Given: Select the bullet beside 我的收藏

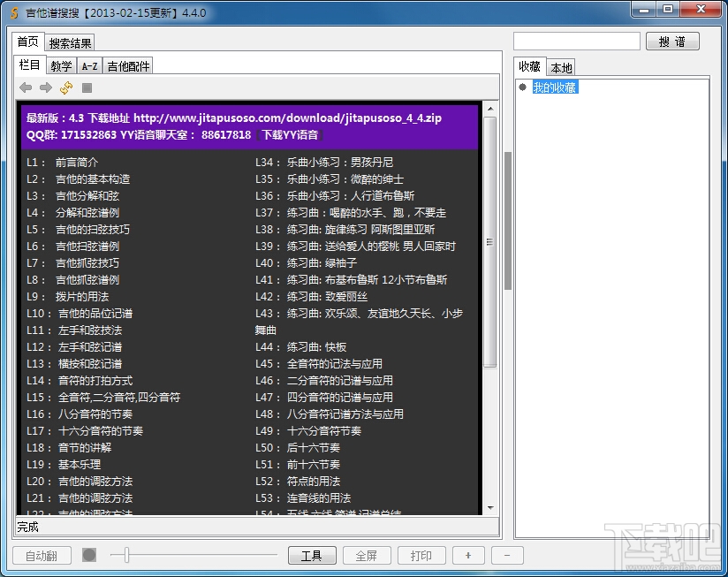Looking at the screenshot, I should (x=522, y=87).
